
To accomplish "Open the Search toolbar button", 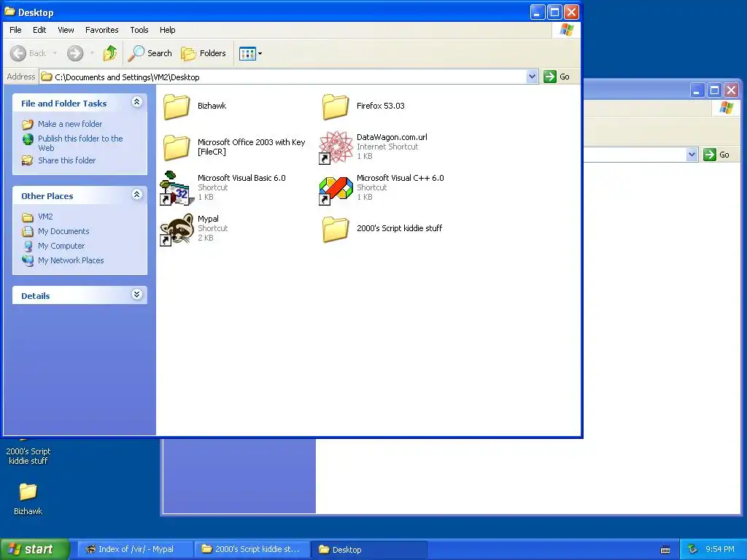I will pos(150,53).
